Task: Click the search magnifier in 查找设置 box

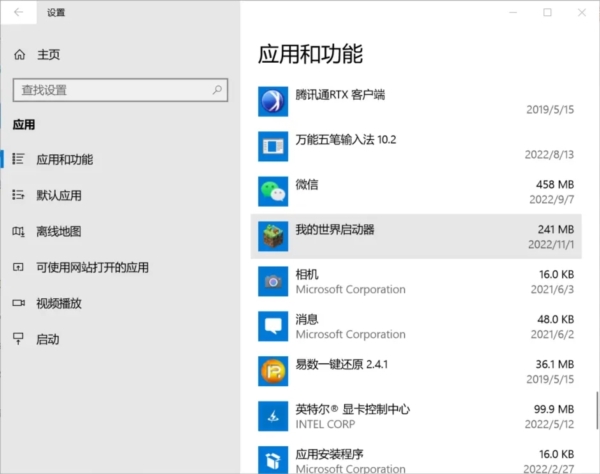Action: (217, 90)
